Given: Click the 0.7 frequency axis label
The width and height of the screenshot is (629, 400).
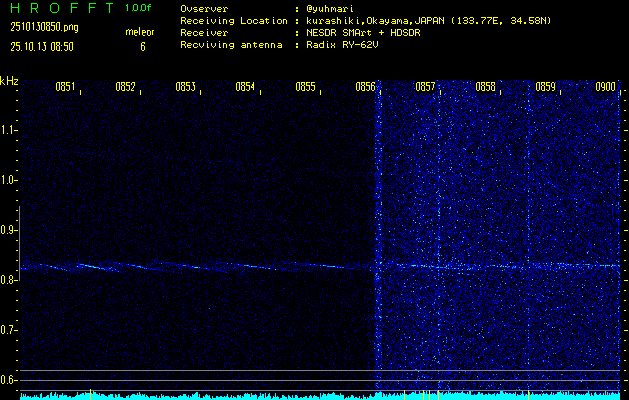Looking at the screenshot, I should [9, 330].
